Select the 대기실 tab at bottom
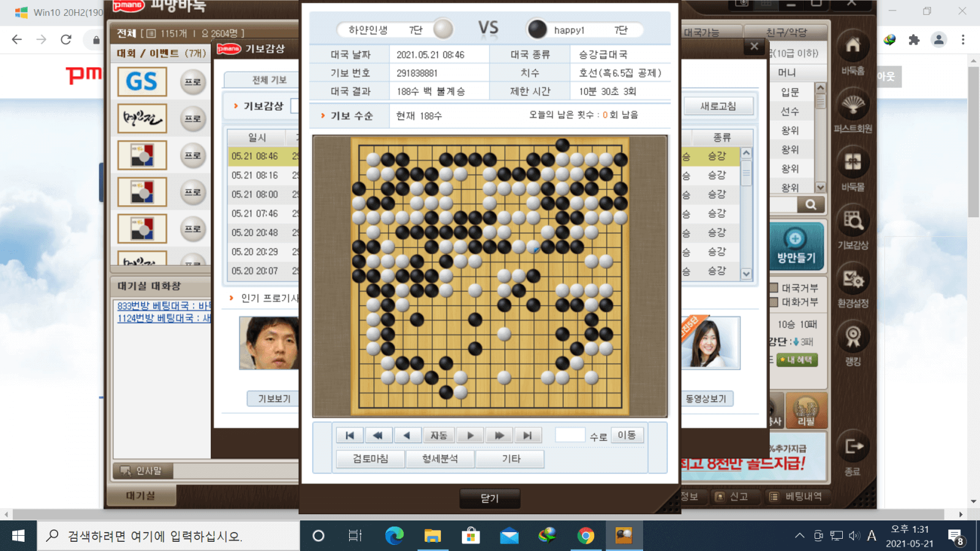 click(141, 496)
